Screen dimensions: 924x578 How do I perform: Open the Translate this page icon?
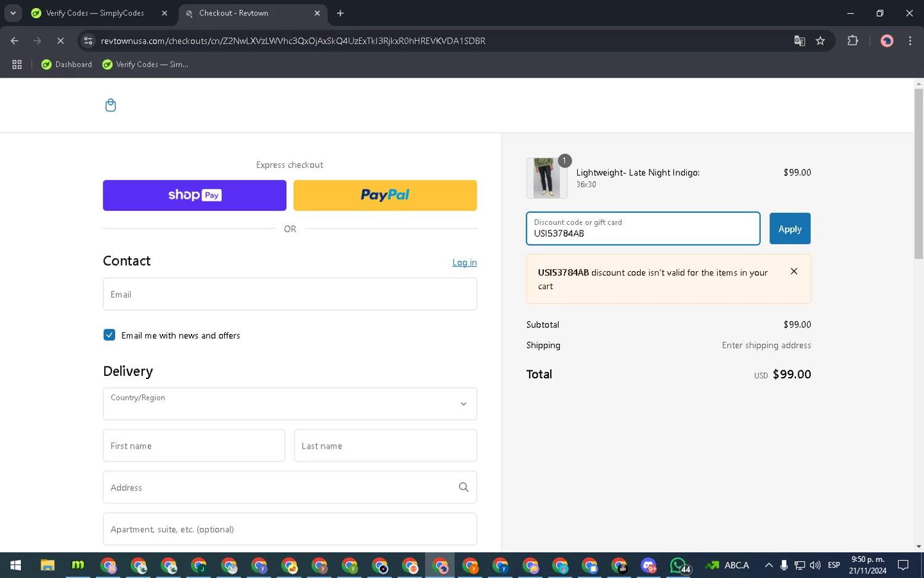point(800,41)
